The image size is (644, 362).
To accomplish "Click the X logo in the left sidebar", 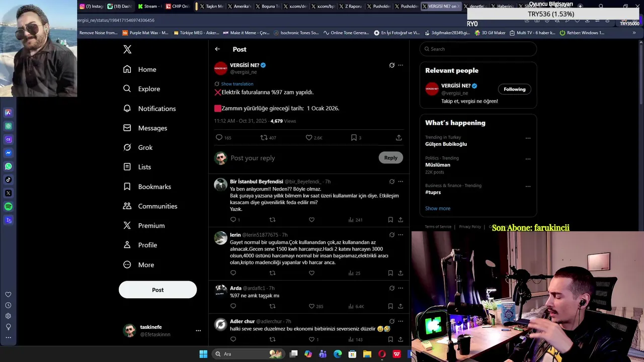I will [x=127, y=49].
